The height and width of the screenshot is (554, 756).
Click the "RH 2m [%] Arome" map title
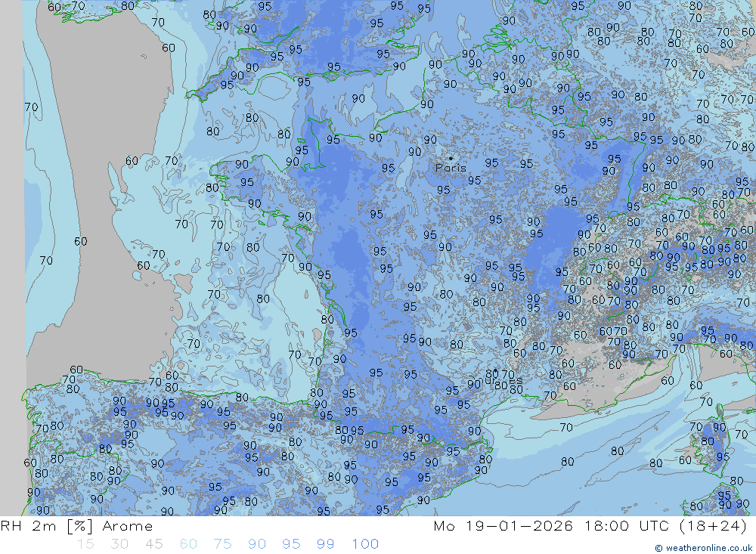(76, 526)
